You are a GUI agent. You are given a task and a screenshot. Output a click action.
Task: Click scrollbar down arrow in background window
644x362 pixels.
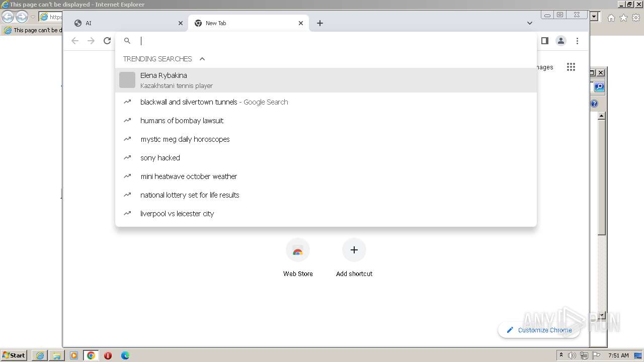point(602,316)
